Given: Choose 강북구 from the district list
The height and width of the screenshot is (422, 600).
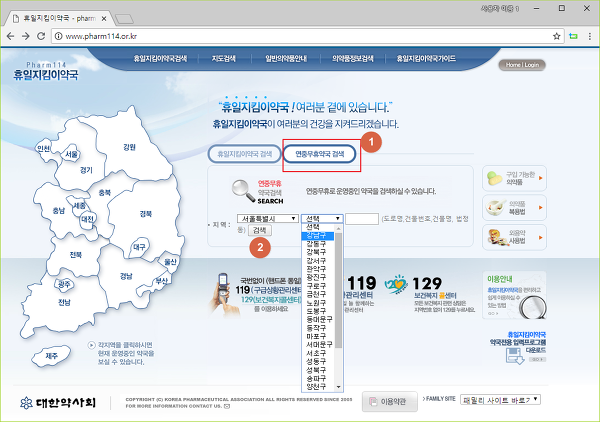Looking at the screenshot, I should point(318,253).
